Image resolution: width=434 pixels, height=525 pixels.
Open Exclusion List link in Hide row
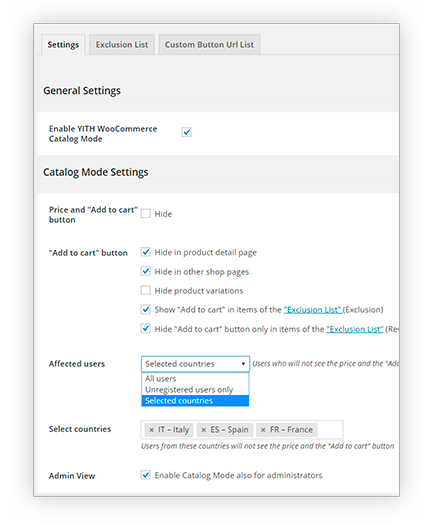click(355, 329)
